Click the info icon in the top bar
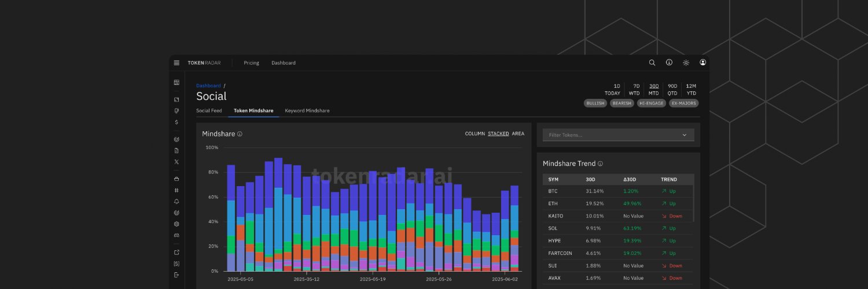The width and height of the screenshot is (868, 289). coord(669,62)
